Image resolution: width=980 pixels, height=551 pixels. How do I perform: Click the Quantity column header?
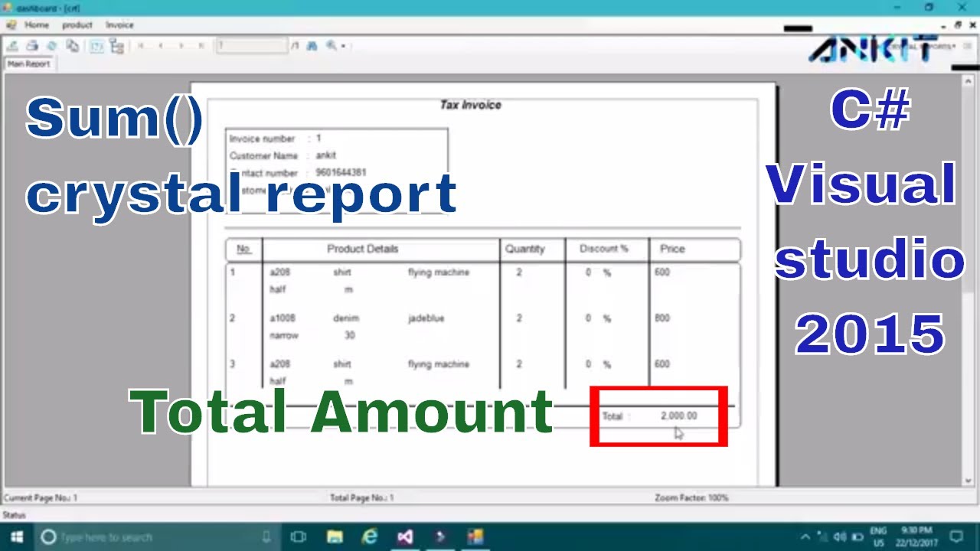click(x=525, y=249)
